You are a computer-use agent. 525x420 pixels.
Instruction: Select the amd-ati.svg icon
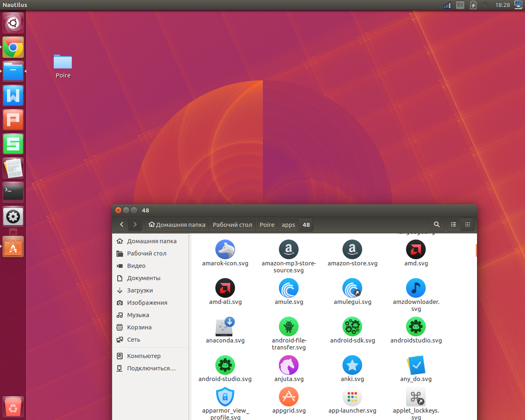225,288
